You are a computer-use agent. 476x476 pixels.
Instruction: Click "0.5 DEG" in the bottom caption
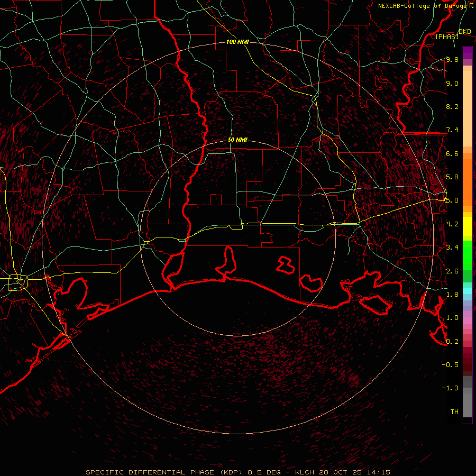pos(264,472)
